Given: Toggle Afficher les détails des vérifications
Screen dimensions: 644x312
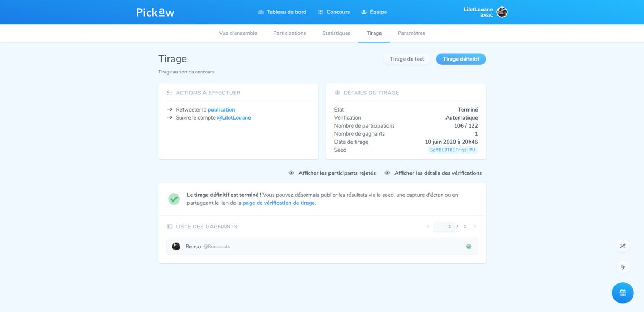Looking at the screenshot, I should 433,173.
